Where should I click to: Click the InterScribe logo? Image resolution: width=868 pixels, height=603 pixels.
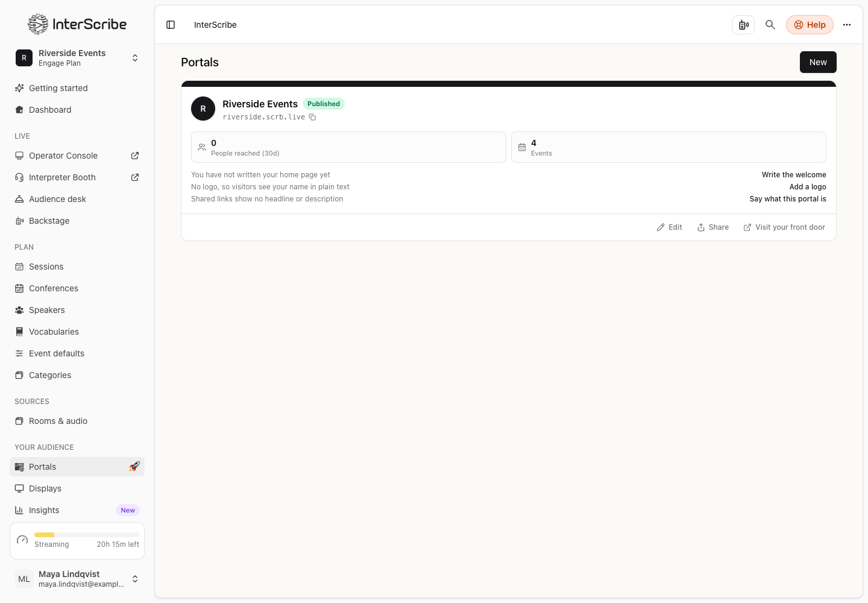click(x=77, y=24)
